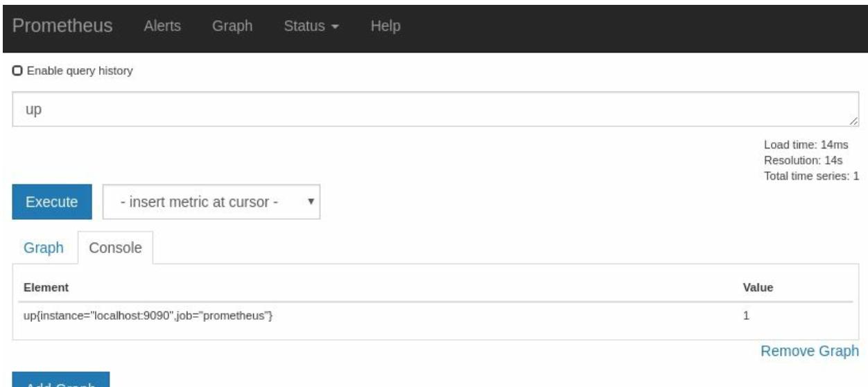Click the Execute button
The image size is (868, 387).
pyautogui.click(x=52, y=202)
